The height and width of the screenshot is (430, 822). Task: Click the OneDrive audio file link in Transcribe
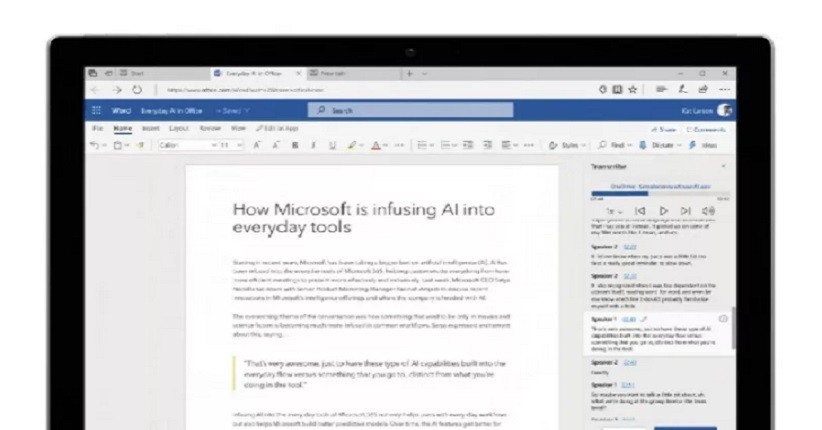coord(660,186)
